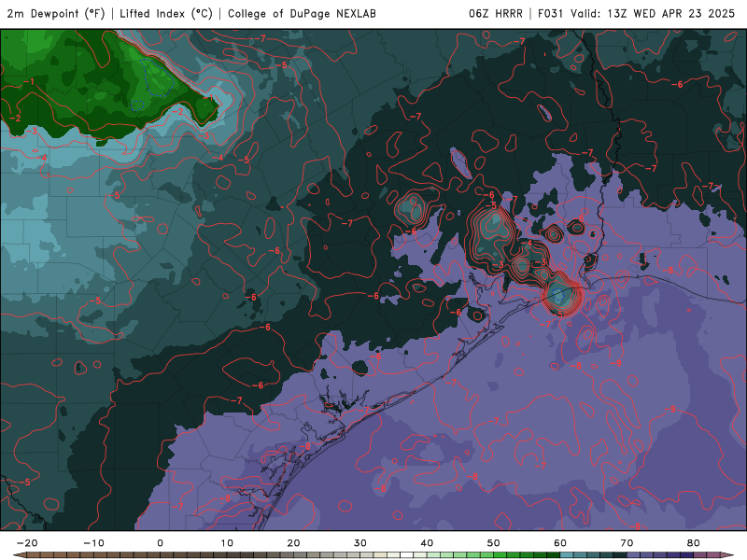Click the 60 label on the color scale

tap(560, 543)
